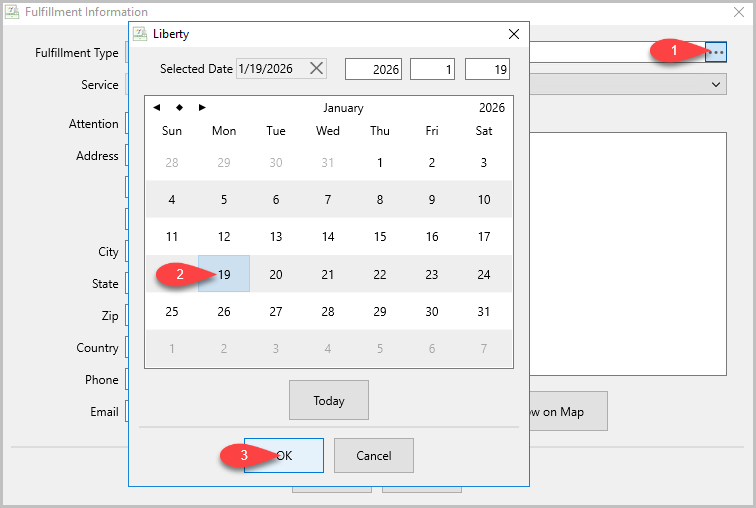Select January 7 in the calendar
This screenshot has width=756, height=508.
(x=328, y=200)
